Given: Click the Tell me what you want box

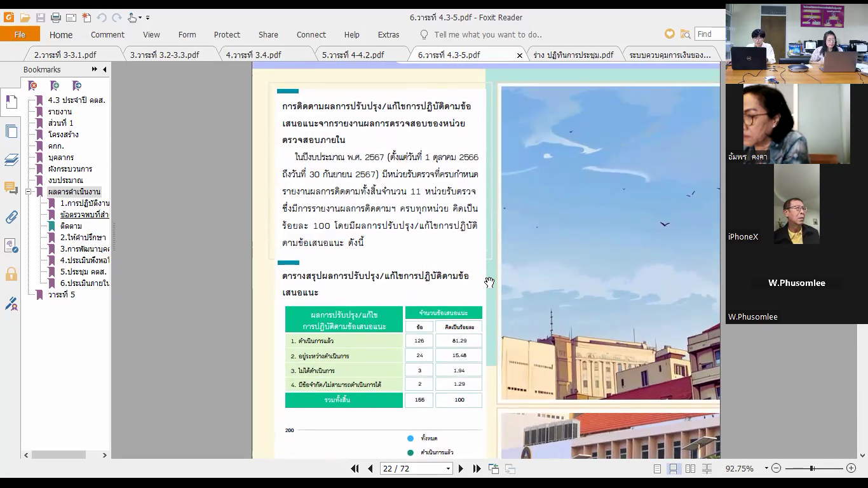Looking at the screenshot, I should pos(488,35).
